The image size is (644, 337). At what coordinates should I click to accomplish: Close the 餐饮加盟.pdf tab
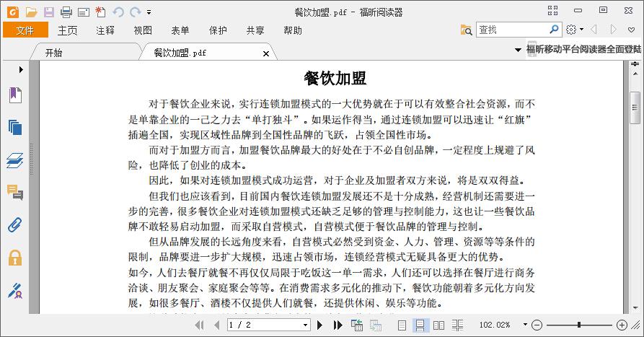[x=265, y=53]
